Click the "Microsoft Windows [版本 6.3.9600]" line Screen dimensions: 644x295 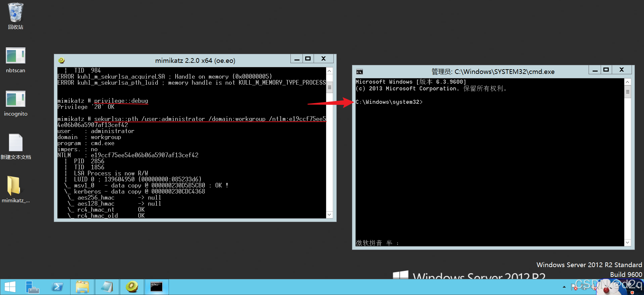click(411, 82)
